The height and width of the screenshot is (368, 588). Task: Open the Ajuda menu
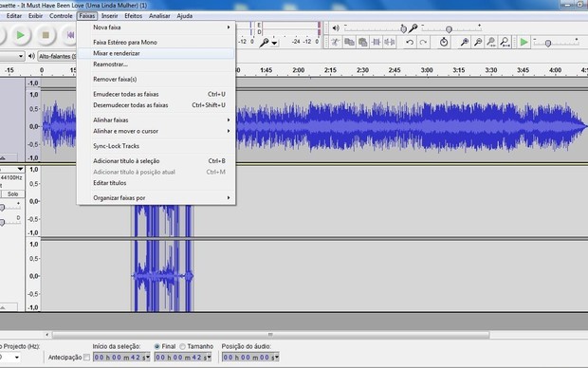pyautogui.click(x=185, y=16)
